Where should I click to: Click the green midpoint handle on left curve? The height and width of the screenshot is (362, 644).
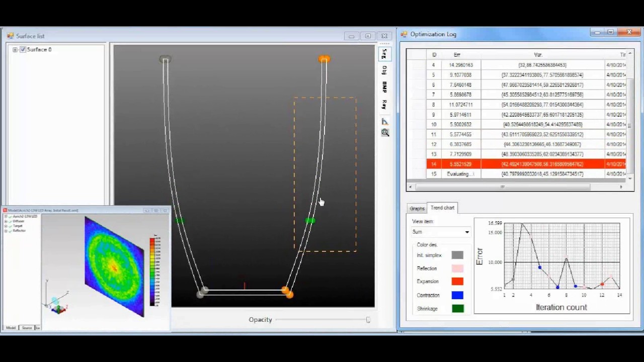tap(180, 221)
